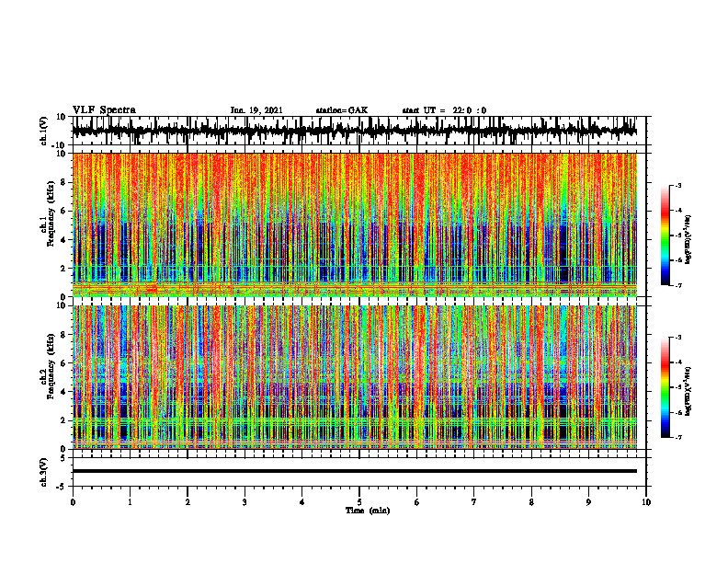Click the "2" tick label on Time axis
Viewport: 728px width, 563px height.
click(188, 502)
